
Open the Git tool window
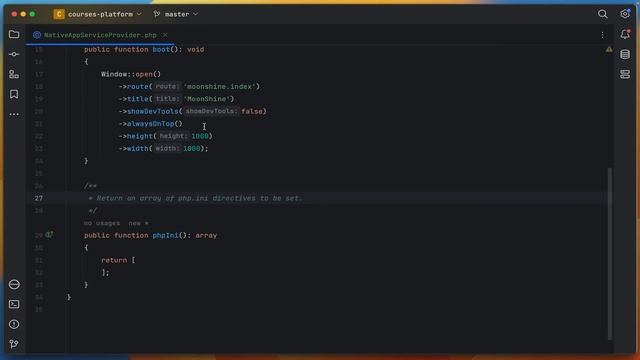(x=14, y=344)
